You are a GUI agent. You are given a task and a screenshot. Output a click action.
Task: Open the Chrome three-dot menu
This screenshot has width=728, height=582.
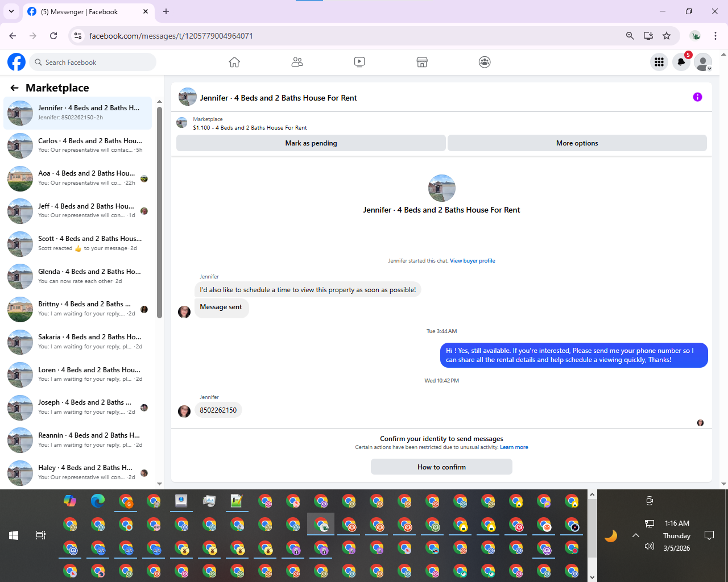pos(715,36)
